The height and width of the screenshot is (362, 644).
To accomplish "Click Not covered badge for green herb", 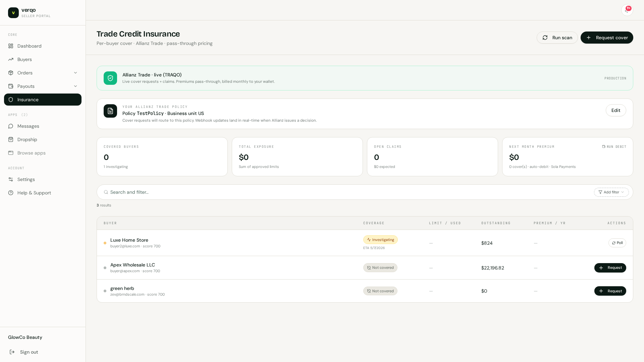I will tap(380, 291).
